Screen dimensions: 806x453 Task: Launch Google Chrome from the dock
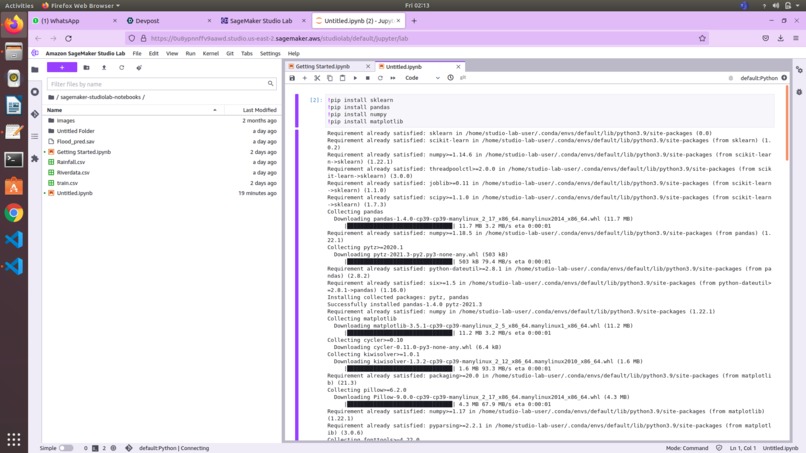coord(14,213)
